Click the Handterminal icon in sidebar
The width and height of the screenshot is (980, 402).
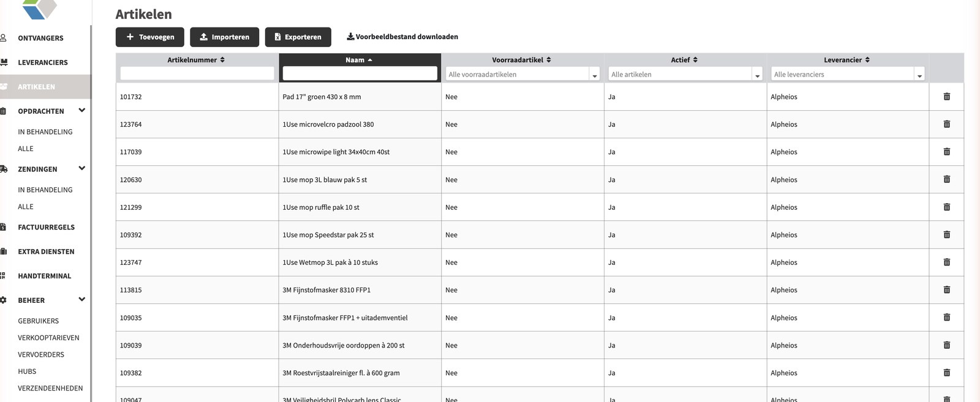3,276
